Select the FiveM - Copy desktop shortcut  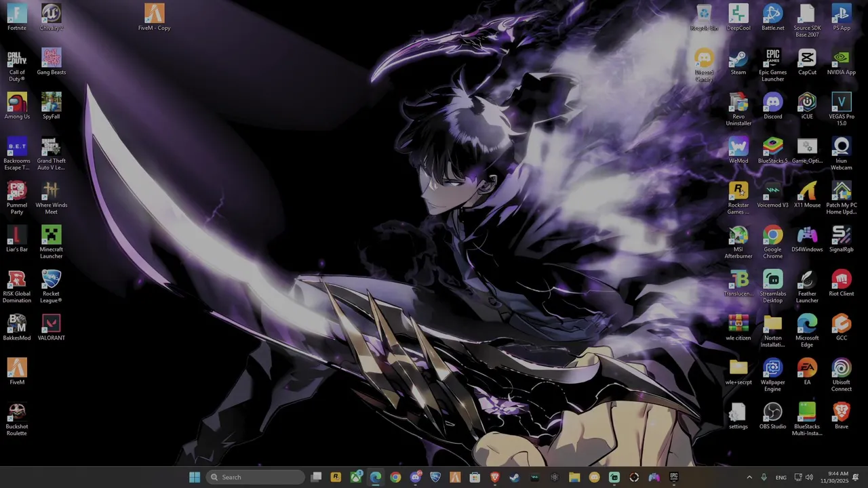(x=154, y=17)
